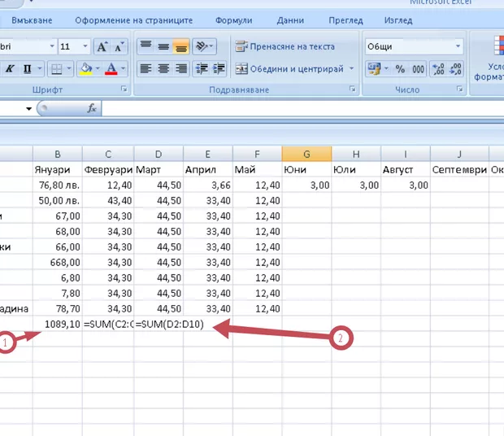Click the Increase Decimal icon
This screenshot has height=436, width=504.
tap(438, 70)
